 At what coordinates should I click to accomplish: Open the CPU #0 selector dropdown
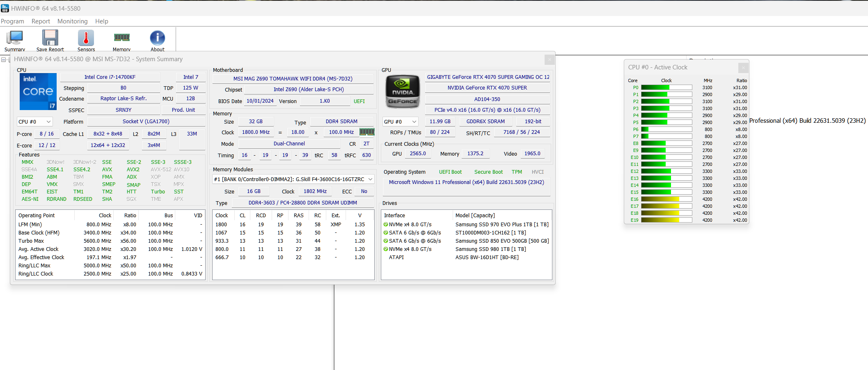tap(35, 122)
